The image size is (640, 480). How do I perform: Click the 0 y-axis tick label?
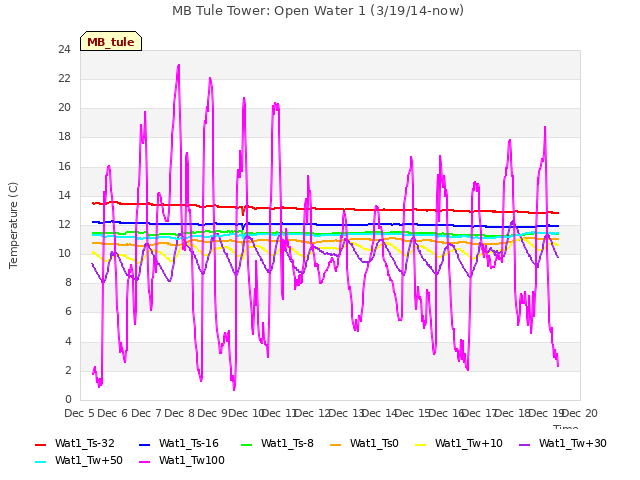[x=68, y=399]
